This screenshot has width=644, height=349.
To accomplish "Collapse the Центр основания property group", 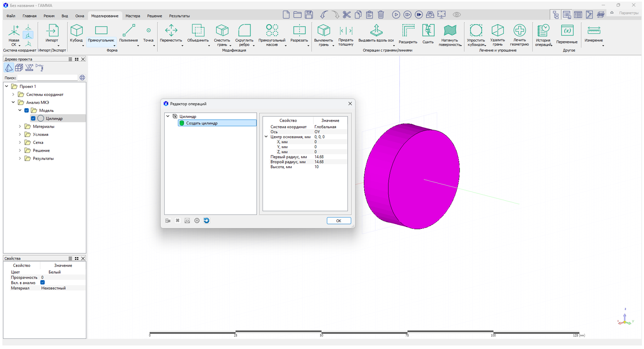I will 266,137.
